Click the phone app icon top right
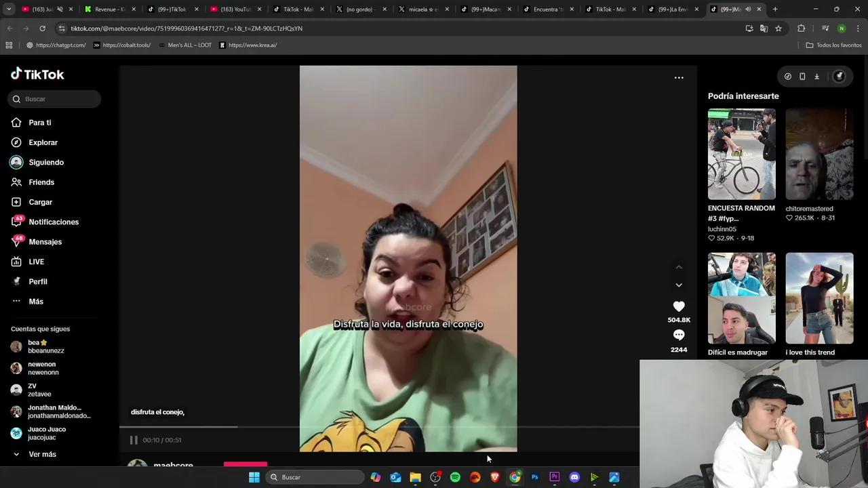The height and width of the screenshot is (488, 868). pos(802,77)
